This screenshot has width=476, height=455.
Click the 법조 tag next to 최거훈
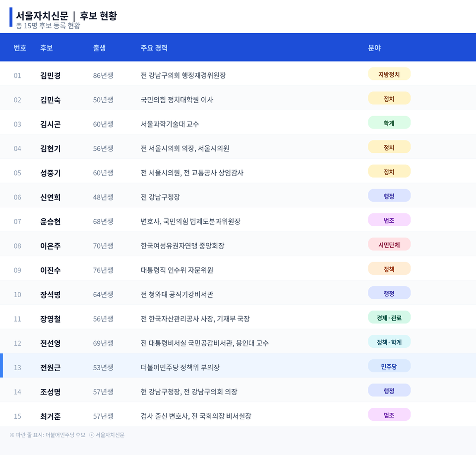(389, 414)
